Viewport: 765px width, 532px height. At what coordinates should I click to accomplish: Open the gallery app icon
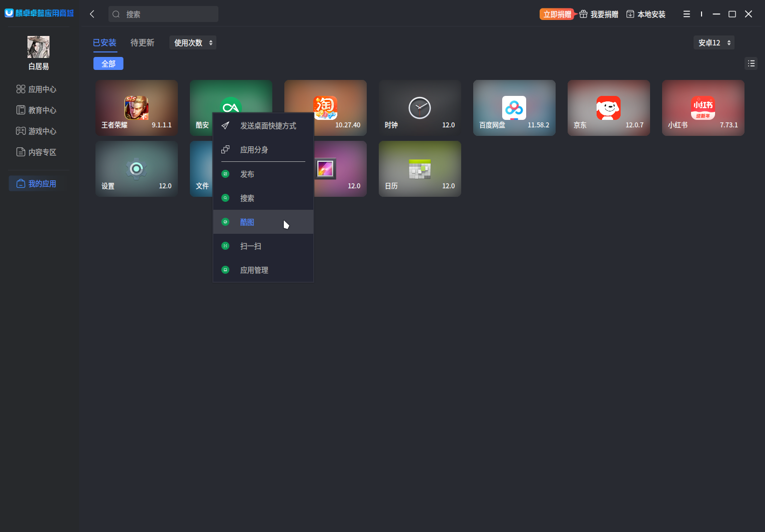point(325,169)
